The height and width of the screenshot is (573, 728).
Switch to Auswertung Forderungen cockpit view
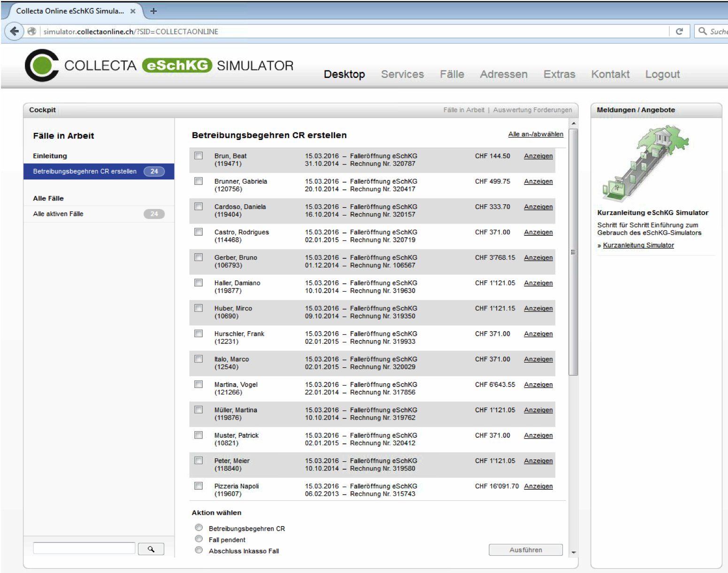point(532,110)
